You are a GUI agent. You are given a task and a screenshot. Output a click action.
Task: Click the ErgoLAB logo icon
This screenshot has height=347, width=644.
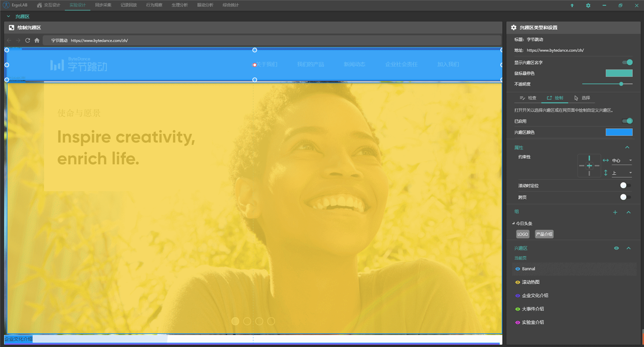click(x=6, y=5)
